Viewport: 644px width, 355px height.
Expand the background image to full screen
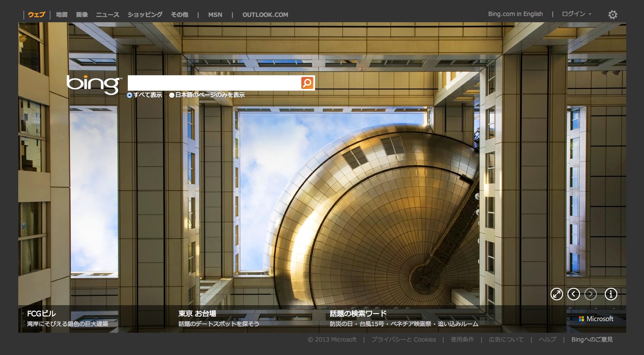tap(557, 294)
